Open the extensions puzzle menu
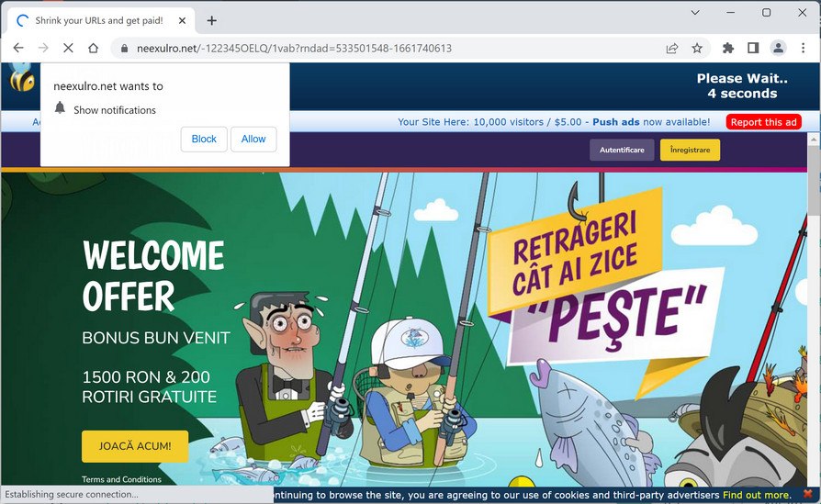821x504 pixels. 728,48
